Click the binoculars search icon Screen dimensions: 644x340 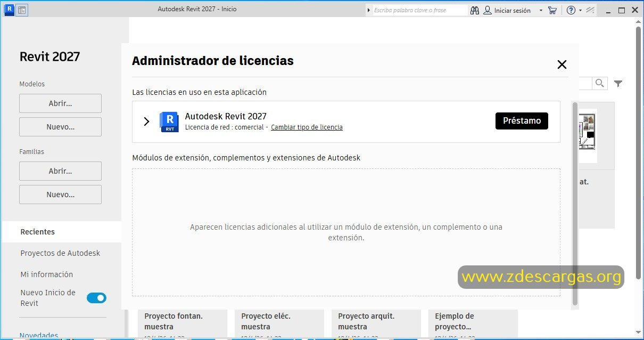(475, 10)
